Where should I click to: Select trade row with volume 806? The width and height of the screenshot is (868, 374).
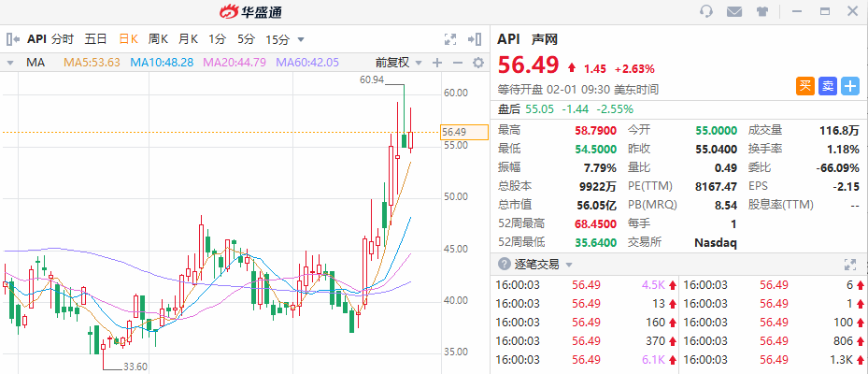point(774,341)
